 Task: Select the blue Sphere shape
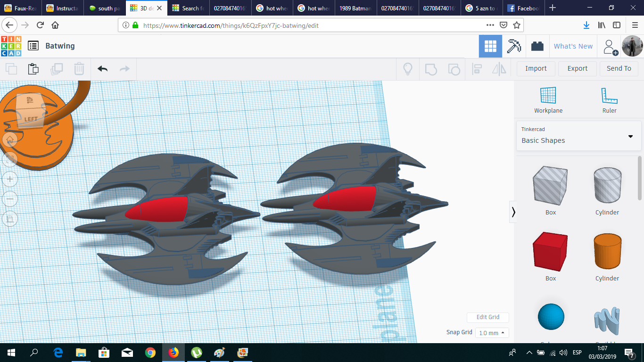pyautogui.click(x=551, y=318)
